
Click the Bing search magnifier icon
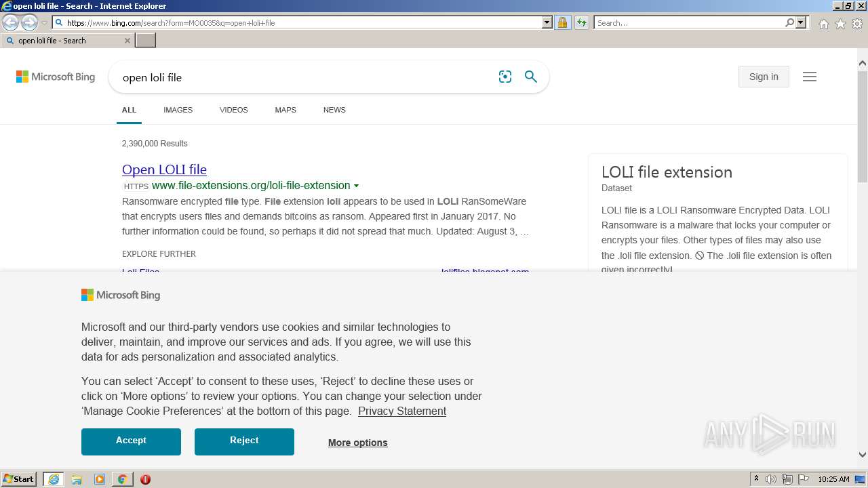[531, 77]
